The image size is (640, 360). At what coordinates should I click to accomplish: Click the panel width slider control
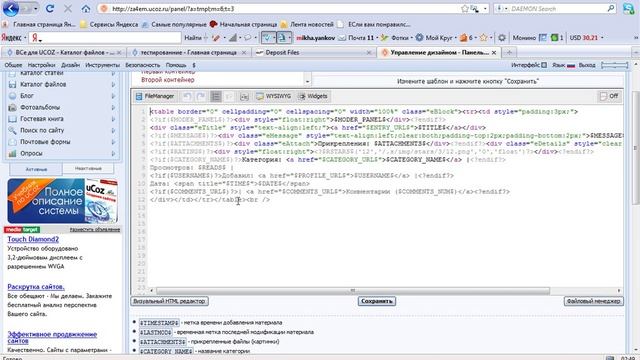[614, 65]
